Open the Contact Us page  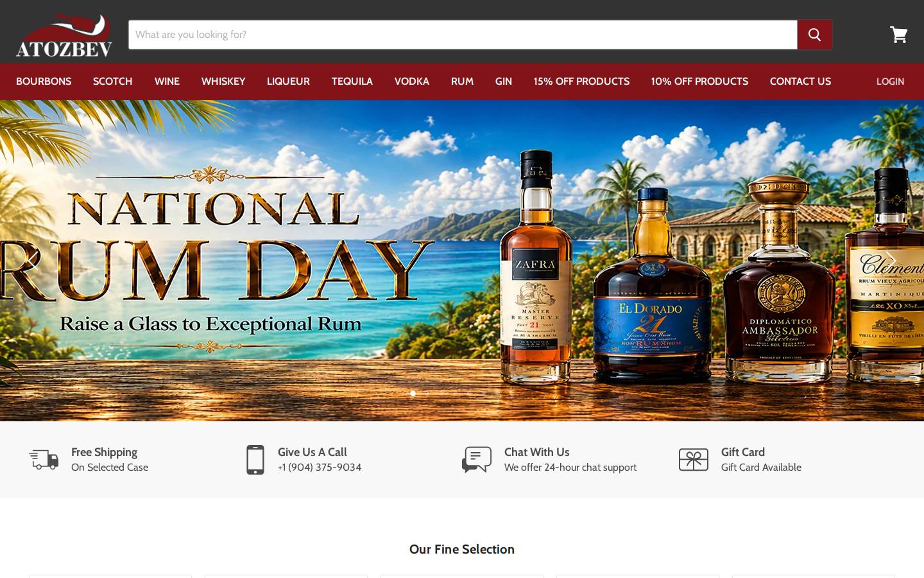point(800,82)
